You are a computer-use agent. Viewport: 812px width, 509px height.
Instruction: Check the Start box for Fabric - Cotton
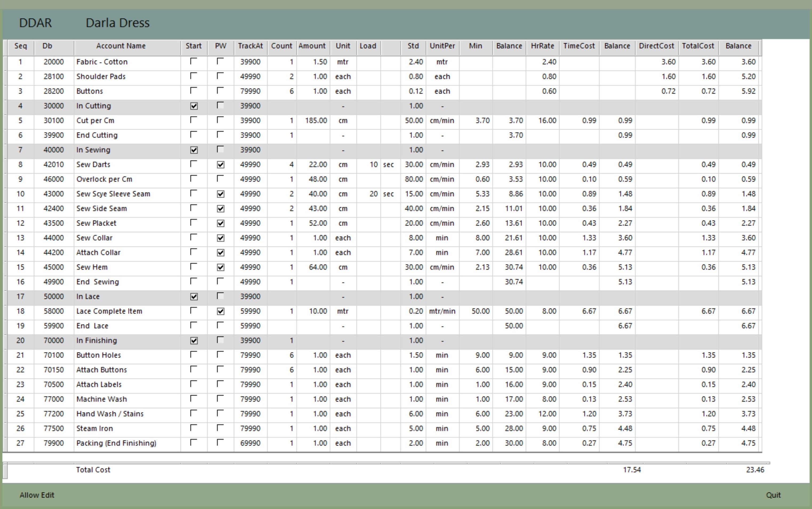194,61
